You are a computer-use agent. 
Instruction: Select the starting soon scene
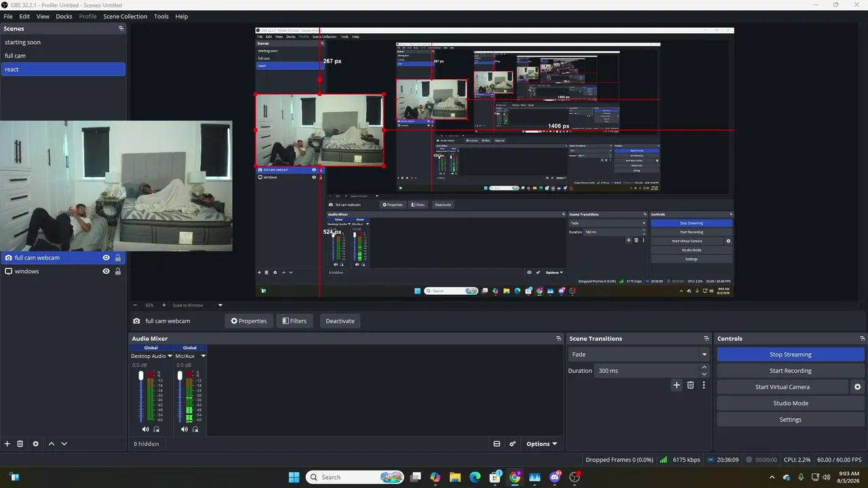pos(63,42)
